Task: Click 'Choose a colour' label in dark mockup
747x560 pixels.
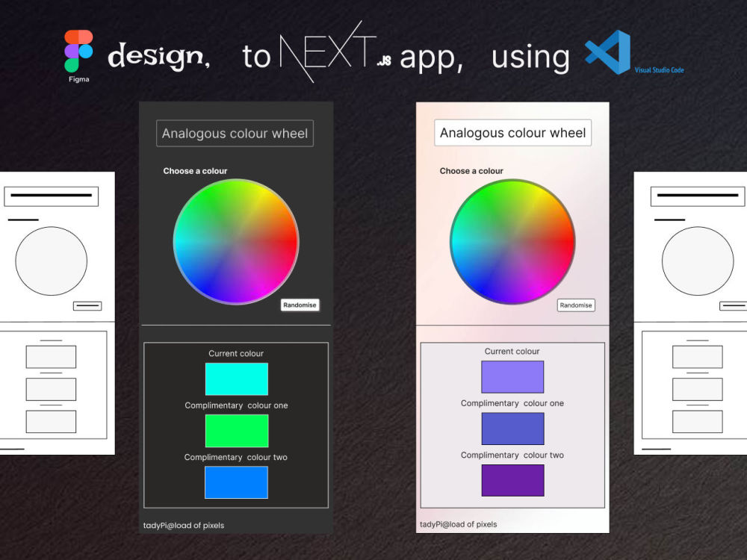Action: click(x=195, y=171)
